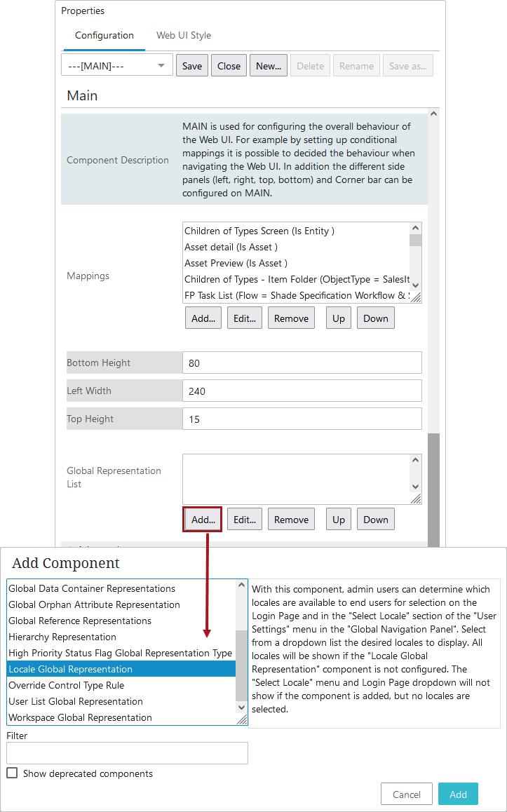This screenshot has height=812, width=507.
Task: Select Override Control Type Rule
Action: pos(121,685)
